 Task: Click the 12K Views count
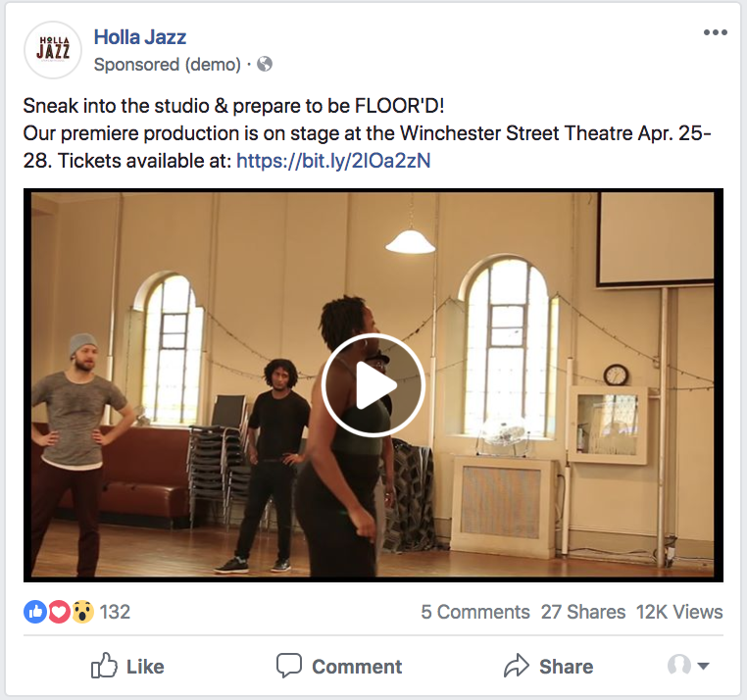(679, 612)
